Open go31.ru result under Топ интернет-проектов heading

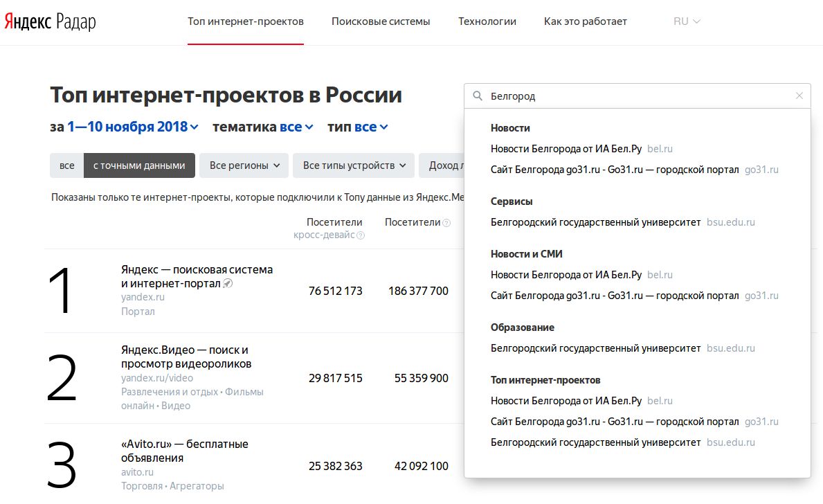(x=635, y=422)
